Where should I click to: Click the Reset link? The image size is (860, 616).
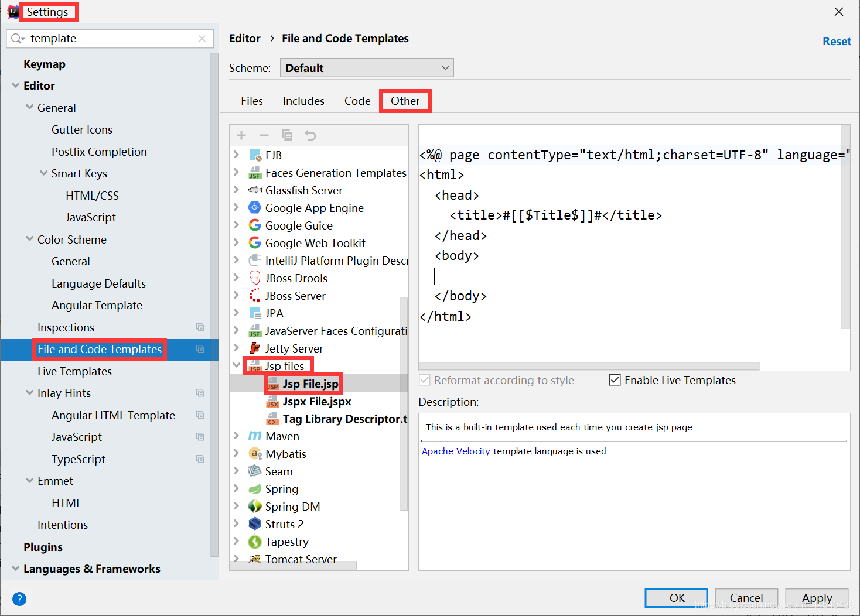tap(837, 42)
